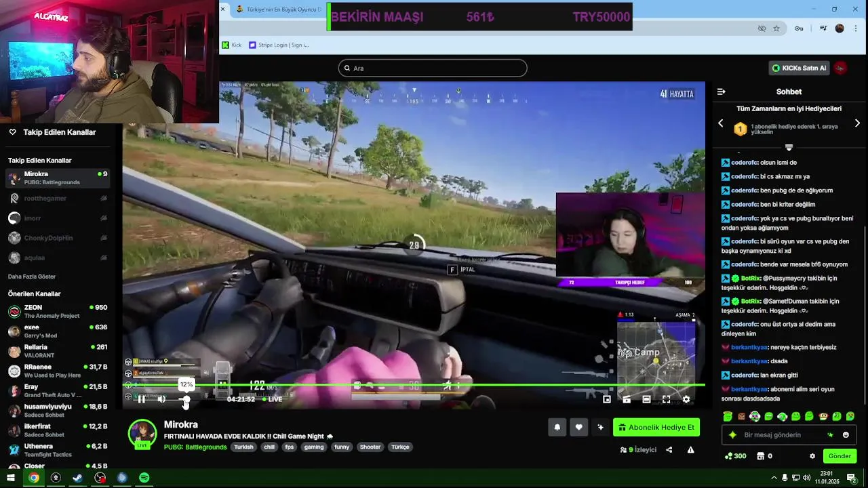The image size is (868, 488).
Task: Click the sparkle subscribe icon button
Action: (600, 427)
